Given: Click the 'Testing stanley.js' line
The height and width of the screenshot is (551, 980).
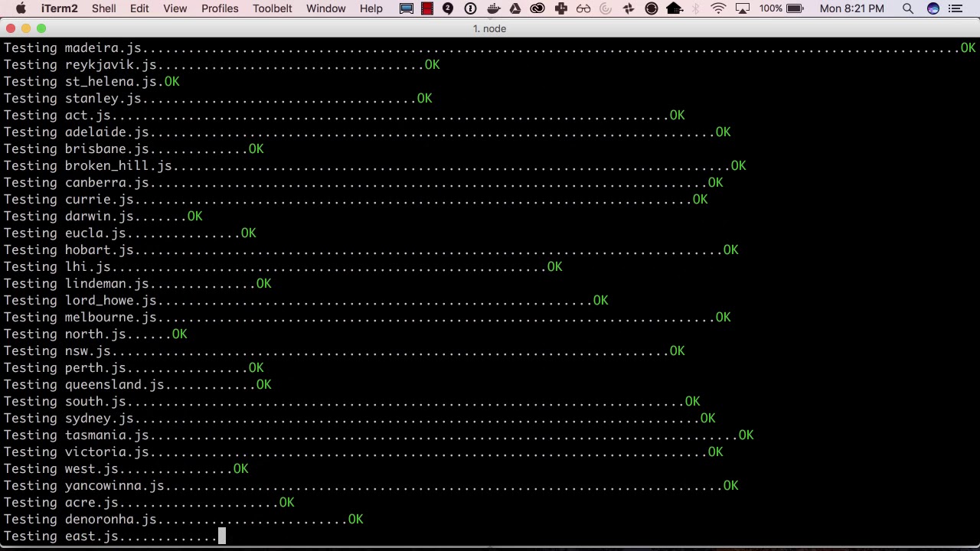Looking at the screenshot, I should (x=217, y=98).
